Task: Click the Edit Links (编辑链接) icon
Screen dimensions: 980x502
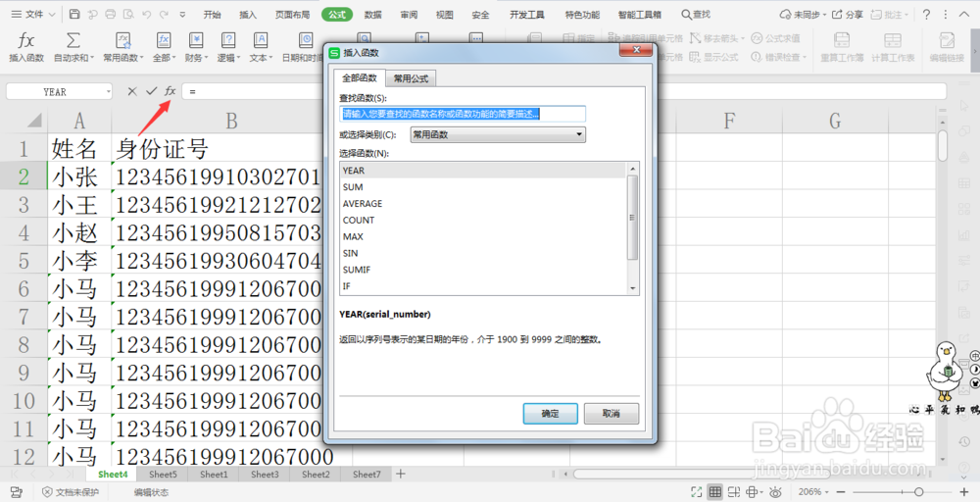Action: 947,40
